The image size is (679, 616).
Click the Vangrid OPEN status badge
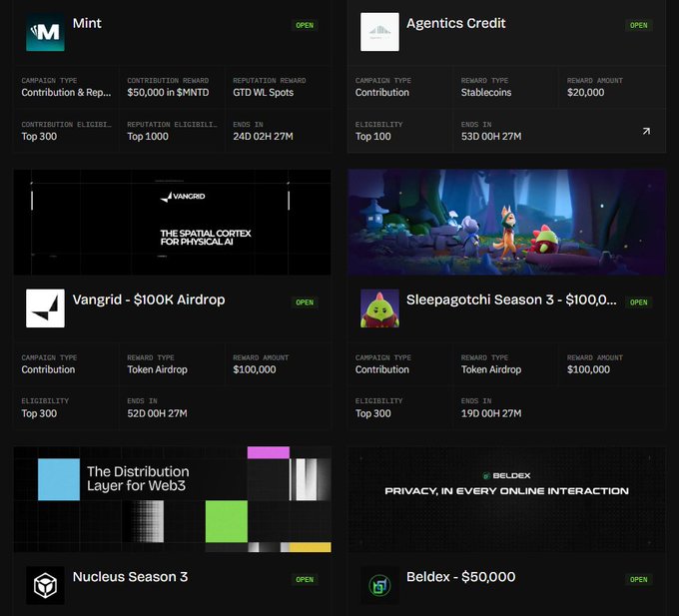(305, 303)
